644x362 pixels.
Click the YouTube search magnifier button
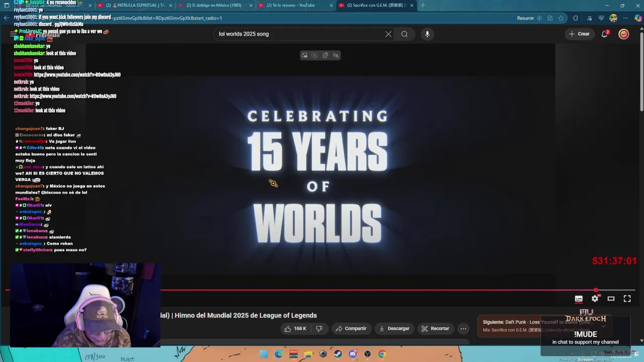click(x=405, y=34)
